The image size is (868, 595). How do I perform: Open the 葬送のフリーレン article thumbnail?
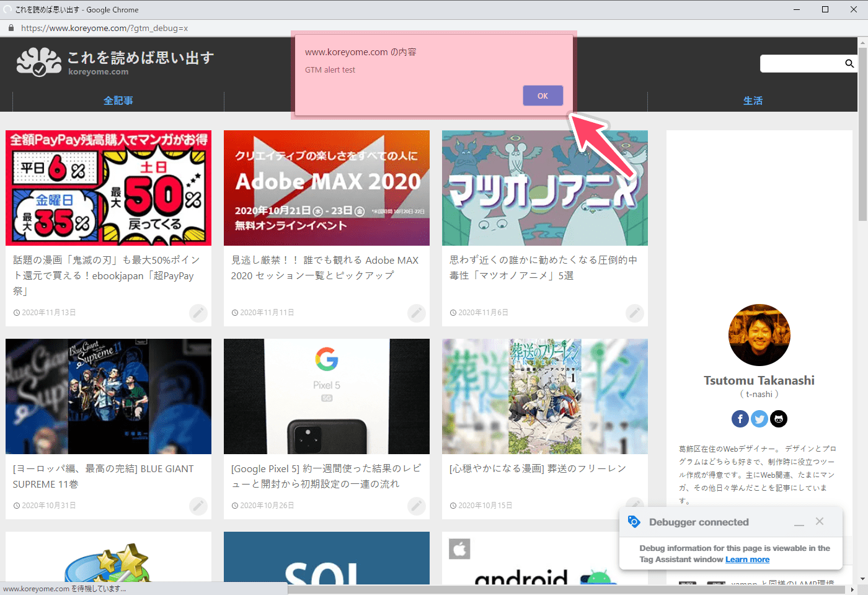(545, 396)
